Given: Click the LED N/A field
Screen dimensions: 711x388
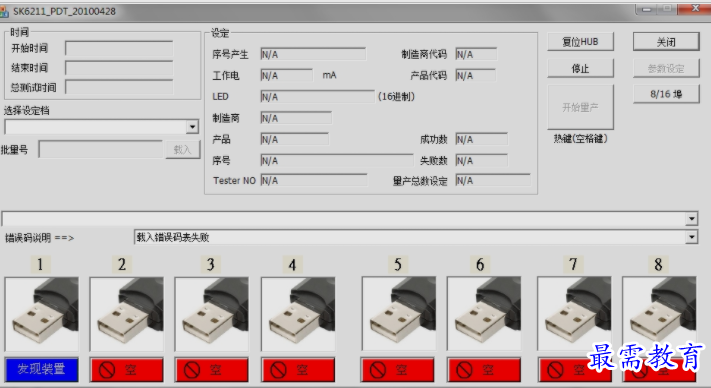Looking at the screenshot, I should tap(317, 97).
